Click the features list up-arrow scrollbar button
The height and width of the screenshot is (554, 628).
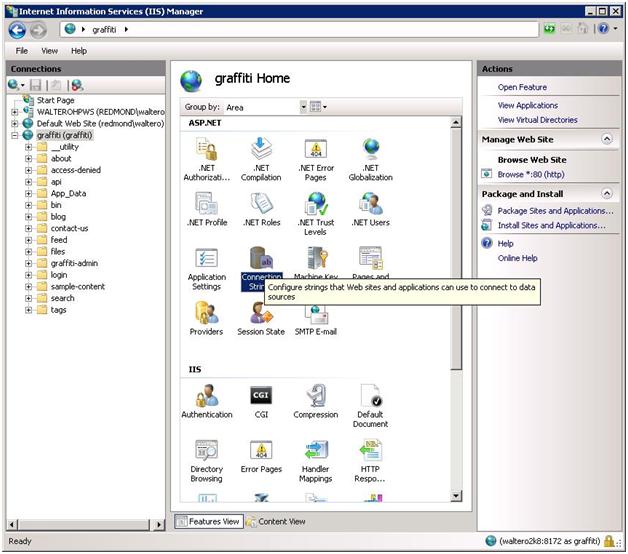(456, 122)
